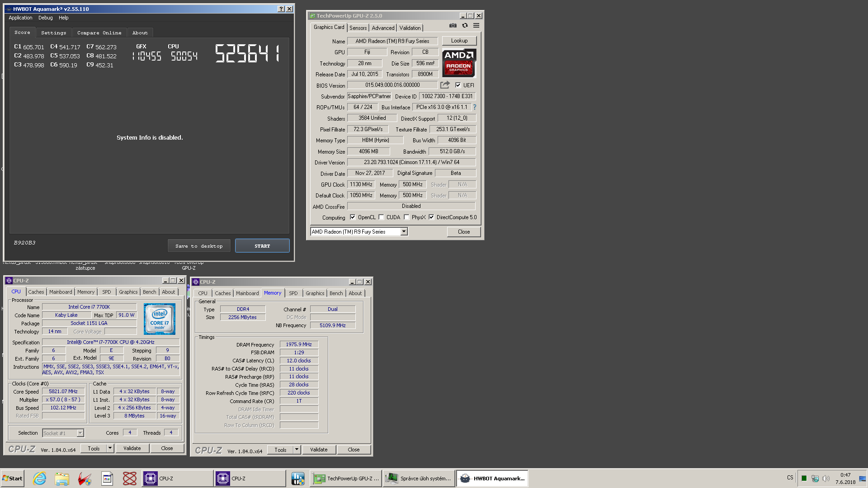868x488 pixels.
Task: Open the volume speaker tray icon
Action: (826, 479)
